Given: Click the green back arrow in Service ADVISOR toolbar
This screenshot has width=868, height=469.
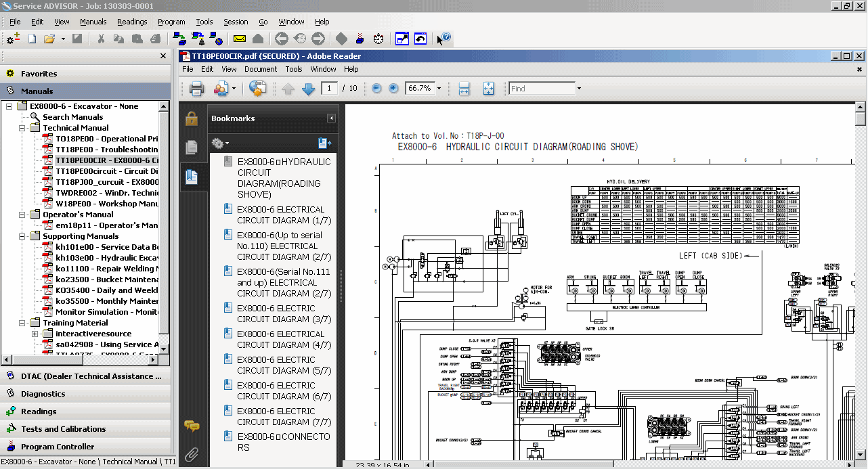Looking at the screenshot, I should coord(282,39).
